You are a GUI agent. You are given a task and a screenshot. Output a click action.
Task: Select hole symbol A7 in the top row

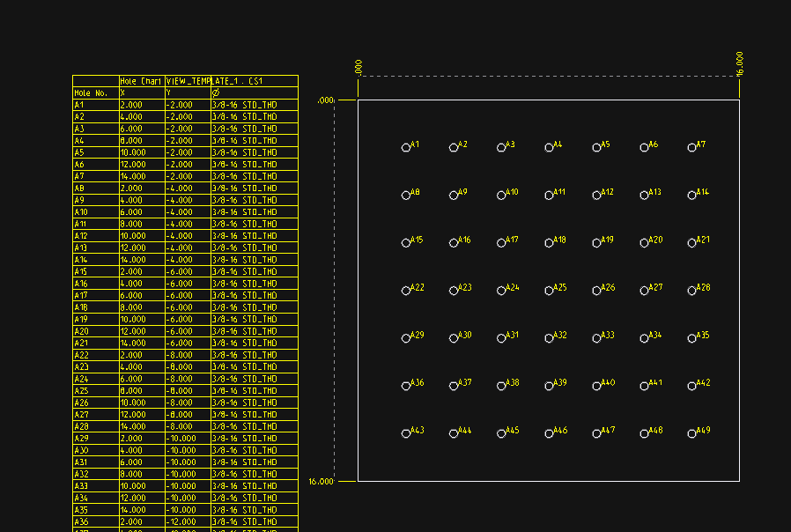693,148
